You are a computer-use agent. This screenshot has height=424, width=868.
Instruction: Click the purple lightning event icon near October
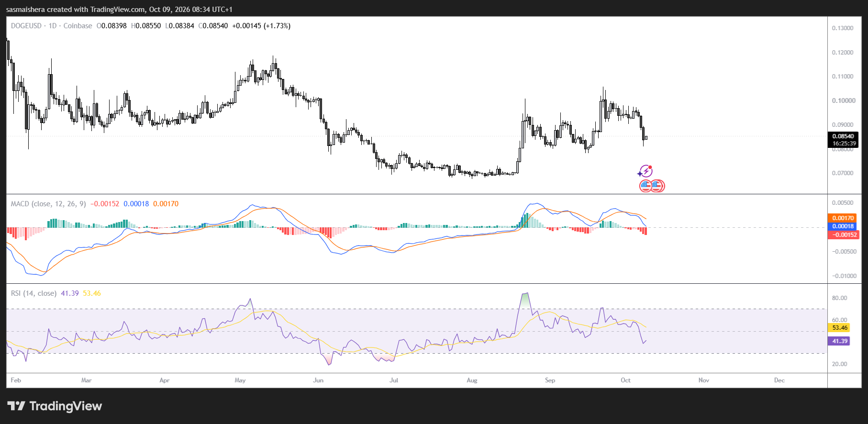point(645,171)
